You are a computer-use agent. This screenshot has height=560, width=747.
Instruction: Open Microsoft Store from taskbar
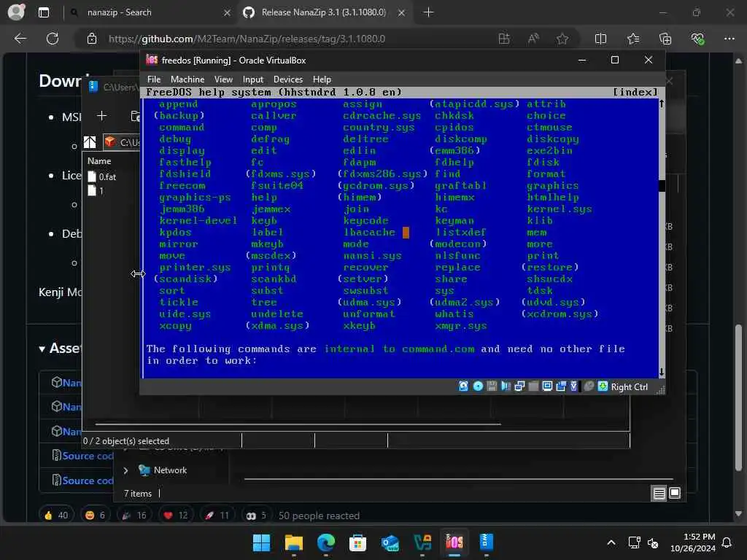click(357, 542)
